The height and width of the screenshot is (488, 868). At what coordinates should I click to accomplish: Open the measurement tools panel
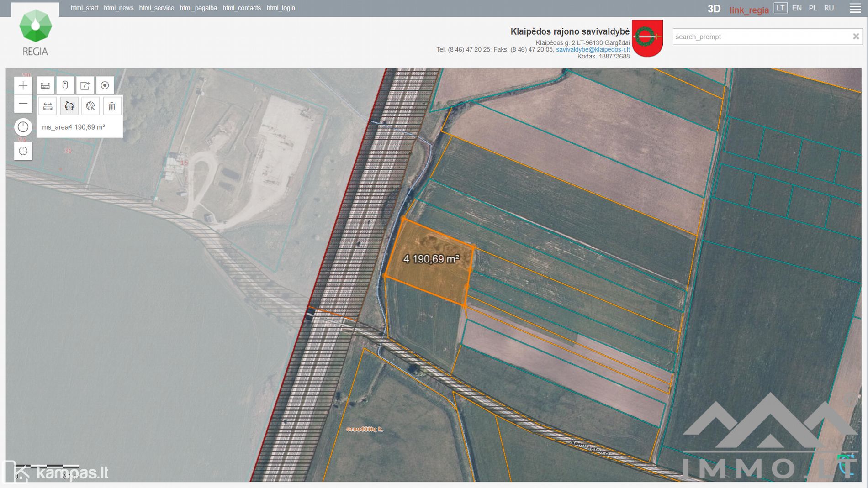(x=45, y=85)
